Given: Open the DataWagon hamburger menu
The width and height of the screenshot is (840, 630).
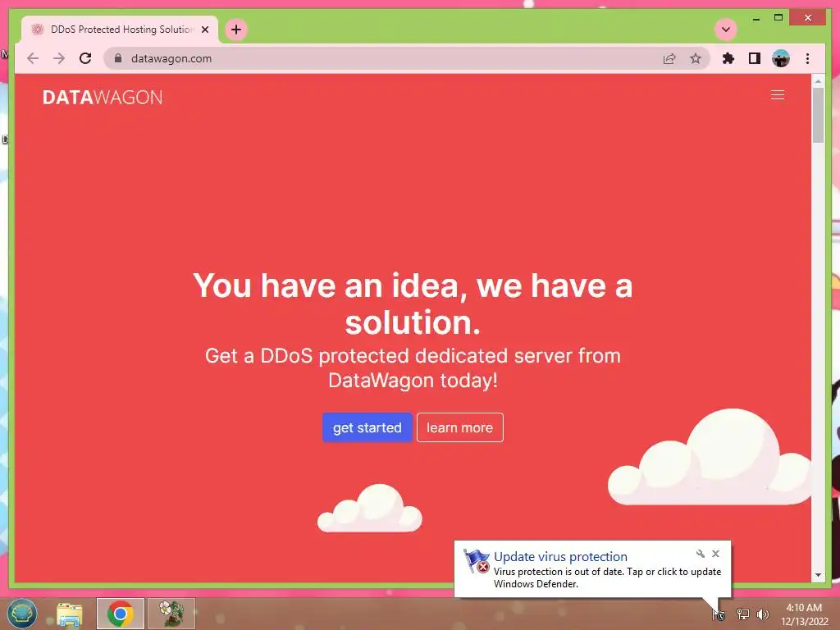Looking at the screenshot, I should coord(778,95).
